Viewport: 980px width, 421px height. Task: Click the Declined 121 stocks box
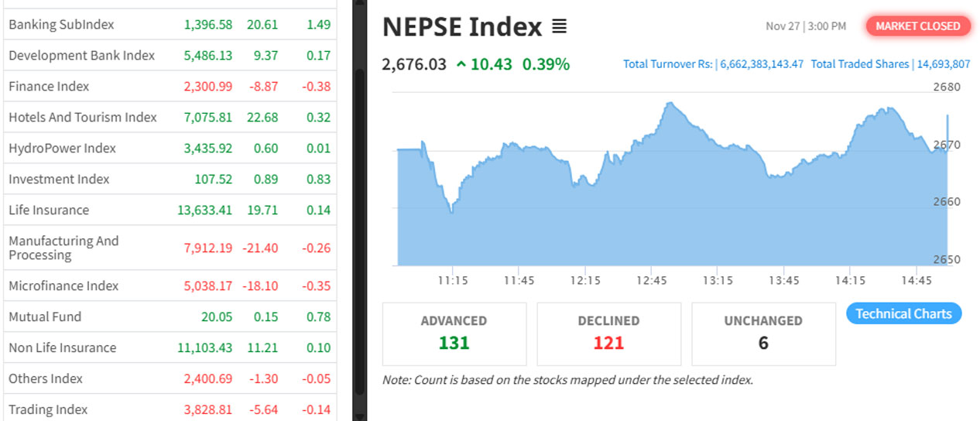(x=608, y=334)
